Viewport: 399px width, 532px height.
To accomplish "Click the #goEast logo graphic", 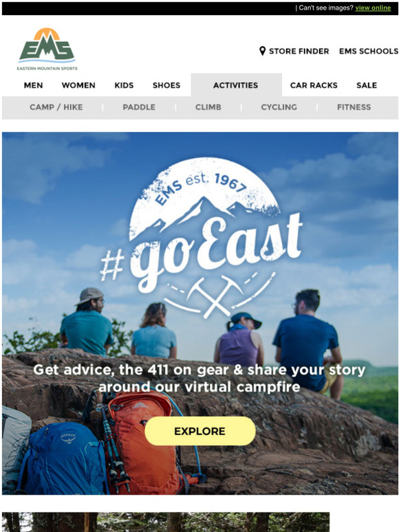I will click(x=201, y=238).
